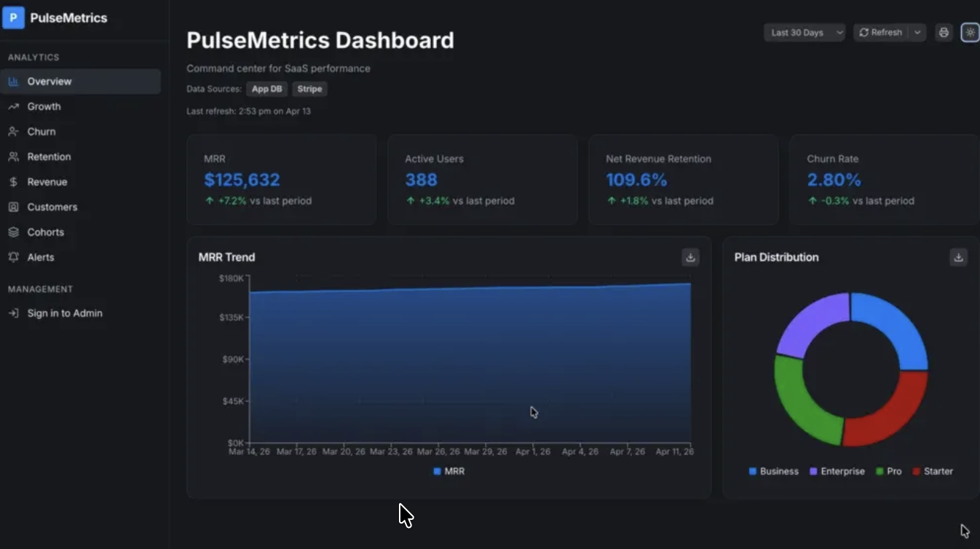The image size is (980, 549).
Task: Click the PulseMetrics brand name in sidebar
Action: pos(68,17)
